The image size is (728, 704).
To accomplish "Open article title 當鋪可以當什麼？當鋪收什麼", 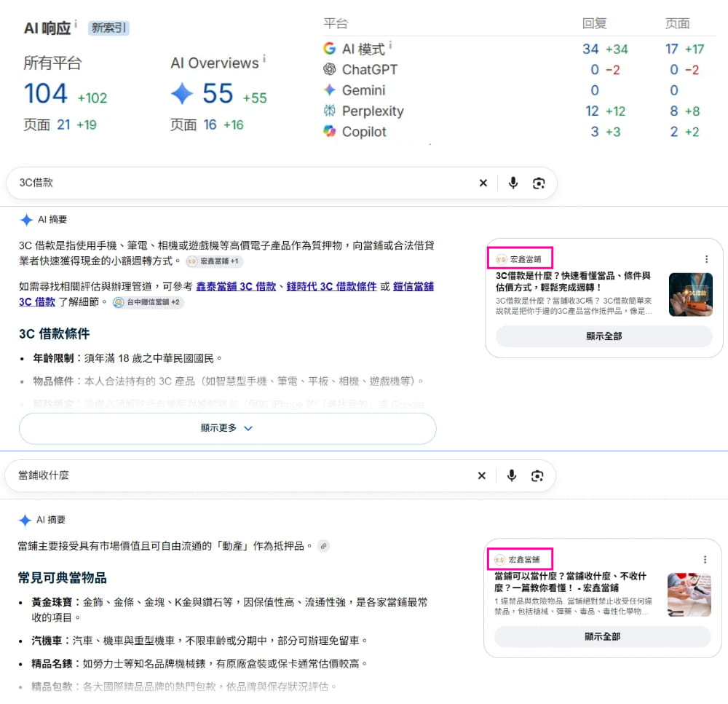I will [570, 582].
